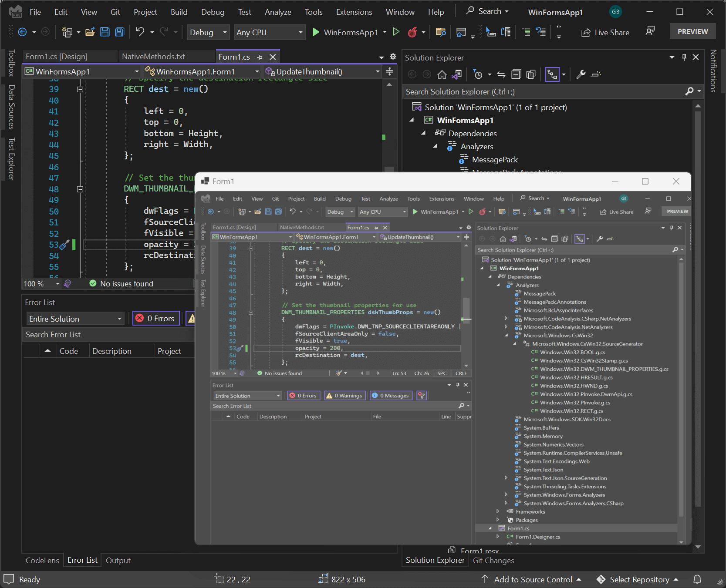The height and width of the screenshot is (588, 726).
Task: Toggle Auto Hide pin on Solution Explorer
Action: (684, 57)
